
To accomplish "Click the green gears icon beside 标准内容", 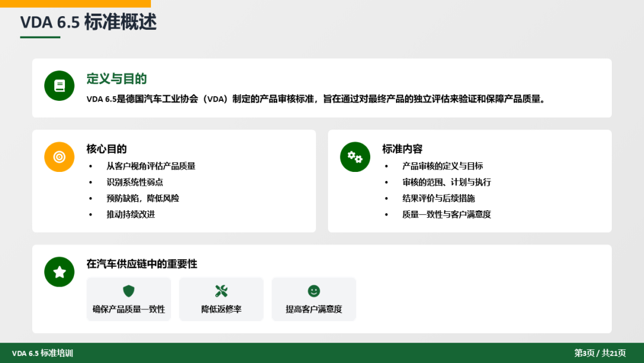I will pos(355,157).
